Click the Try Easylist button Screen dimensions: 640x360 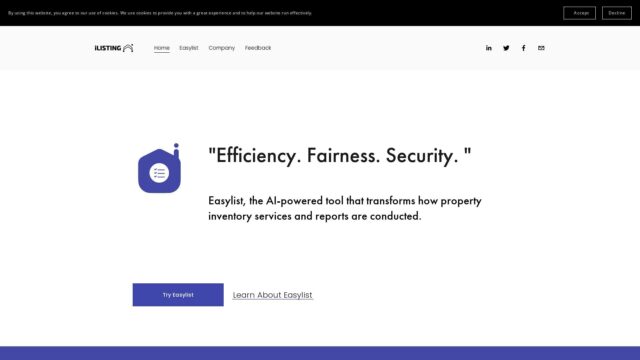click(178, 295)
